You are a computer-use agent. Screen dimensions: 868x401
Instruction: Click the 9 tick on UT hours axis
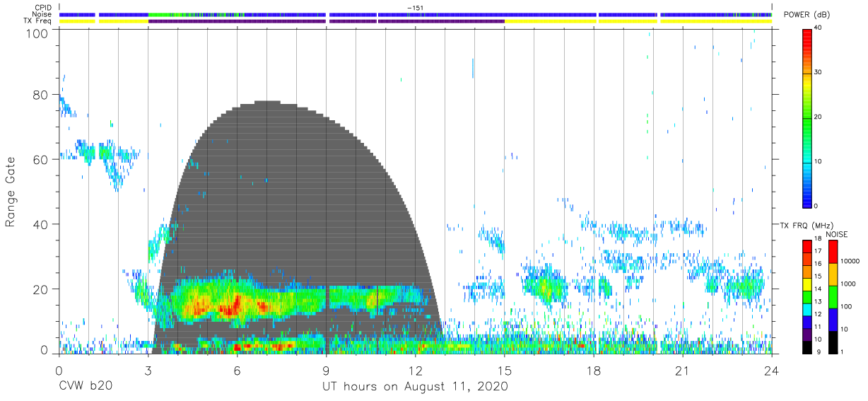[326, 370]
